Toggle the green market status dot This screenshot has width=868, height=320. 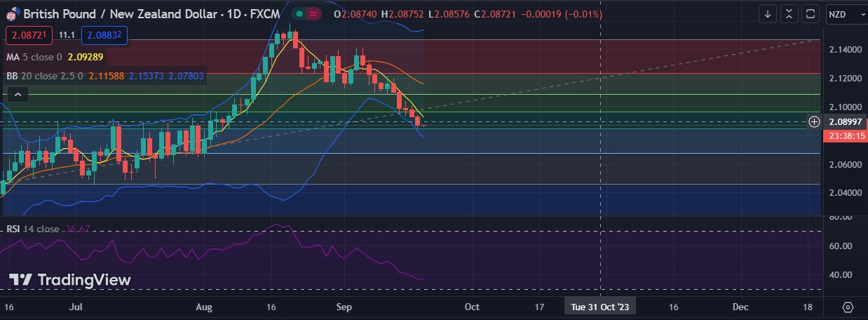click(298, 13)
